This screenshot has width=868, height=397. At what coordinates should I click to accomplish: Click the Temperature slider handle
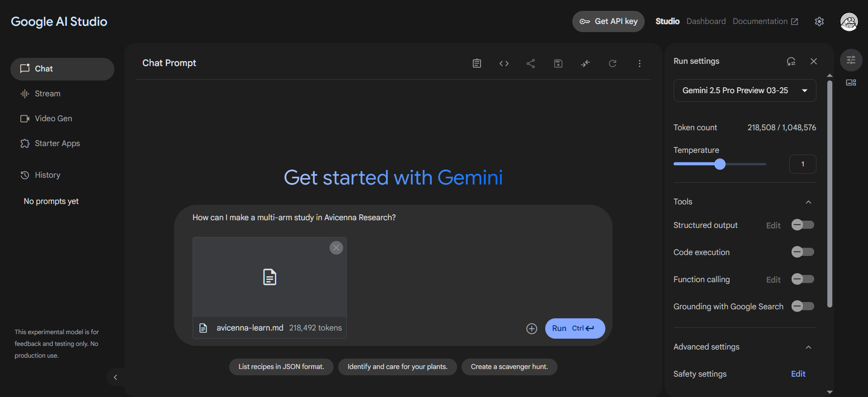pos(720,164)
